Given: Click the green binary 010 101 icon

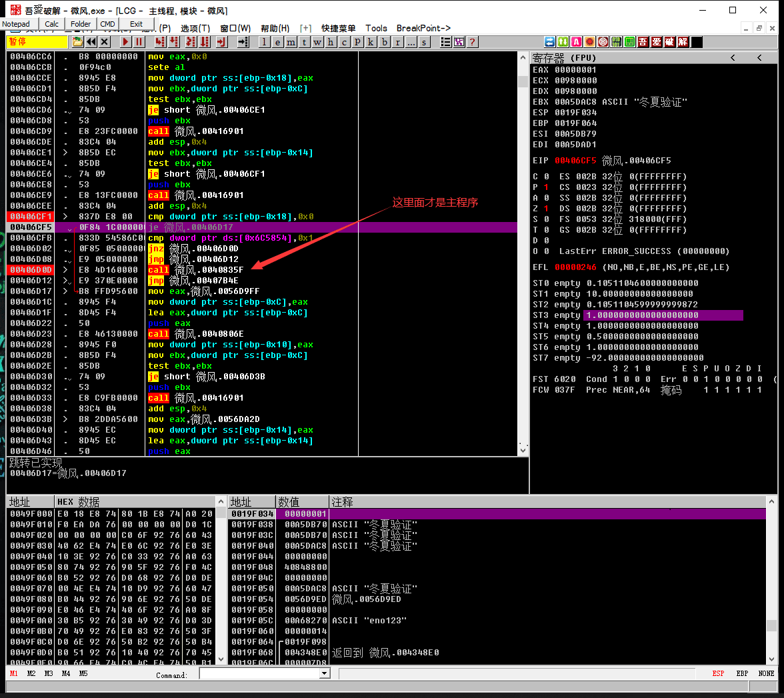Looking at the screenshot, I should 617,42.
